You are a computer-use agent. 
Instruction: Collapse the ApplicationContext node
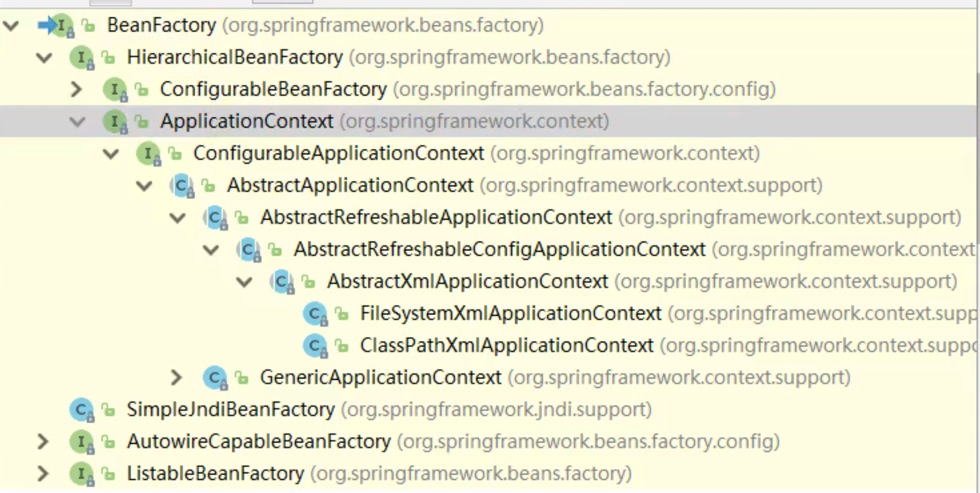point(78,121)
